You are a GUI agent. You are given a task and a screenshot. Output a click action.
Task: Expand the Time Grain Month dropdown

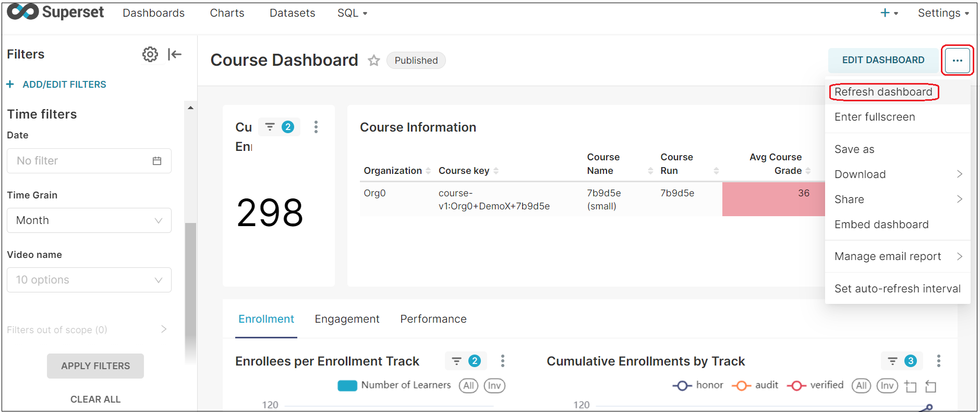[89, 220]
